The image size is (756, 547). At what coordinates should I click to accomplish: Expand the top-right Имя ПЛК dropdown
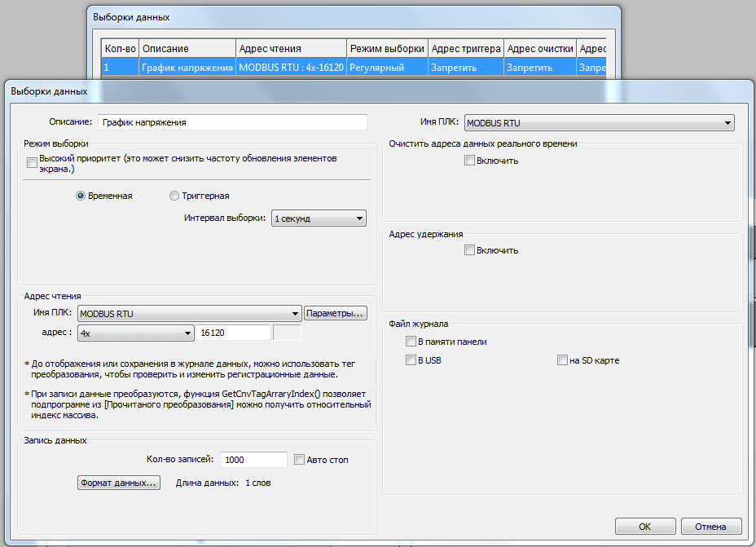[x=599, y=123]
